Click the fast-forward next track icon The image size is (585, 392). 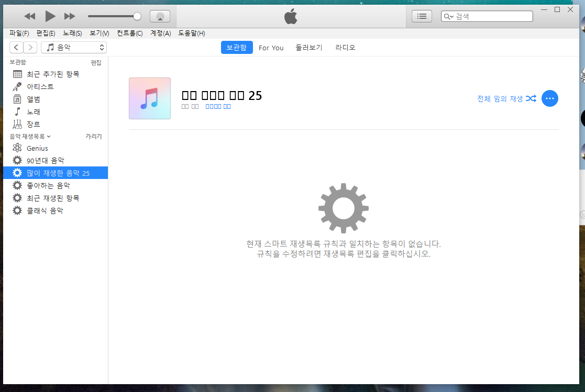click(70, 17)
